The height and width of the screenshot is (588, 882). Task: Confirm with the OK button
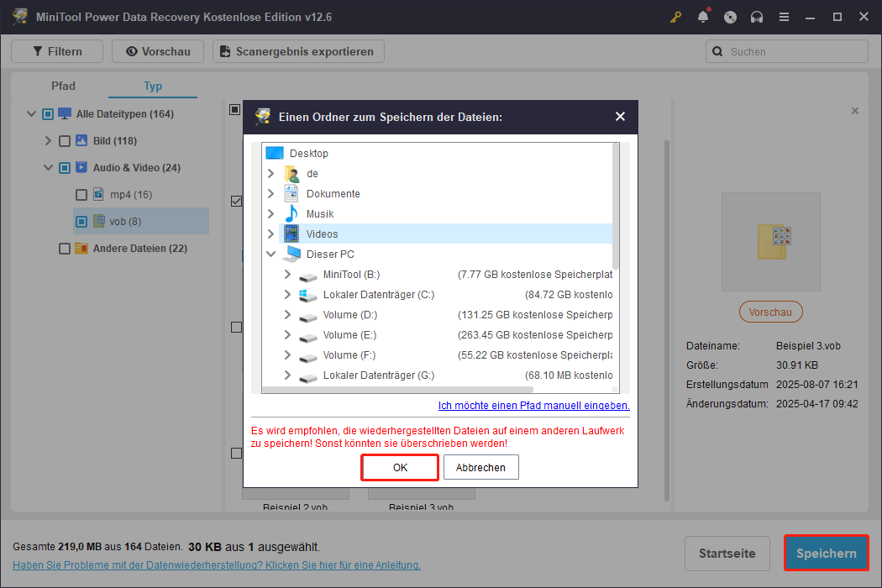click(400, 468)
